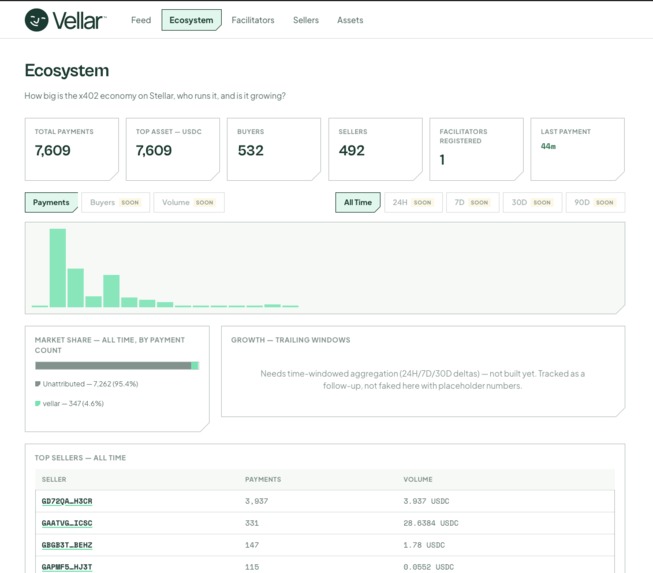Click the Last Payment 44m card
653x573 pixels.
(578, 149)
